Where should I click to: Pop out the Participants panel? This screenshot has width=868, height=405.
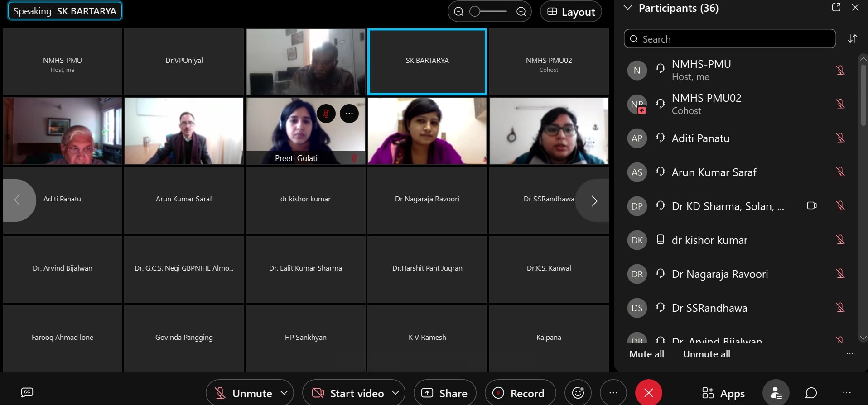(836, 8)
